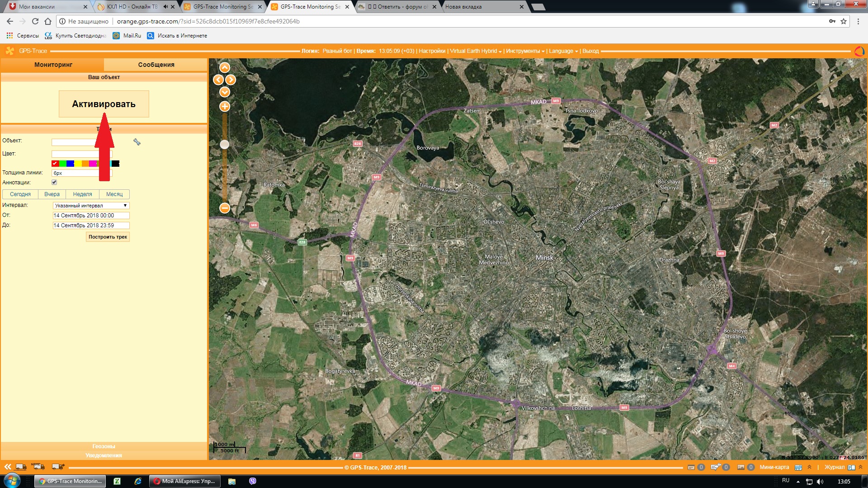This screenshot has height=488, width=868.
Task: Click the truck with NAME label icon
Action: click(38, 466)
